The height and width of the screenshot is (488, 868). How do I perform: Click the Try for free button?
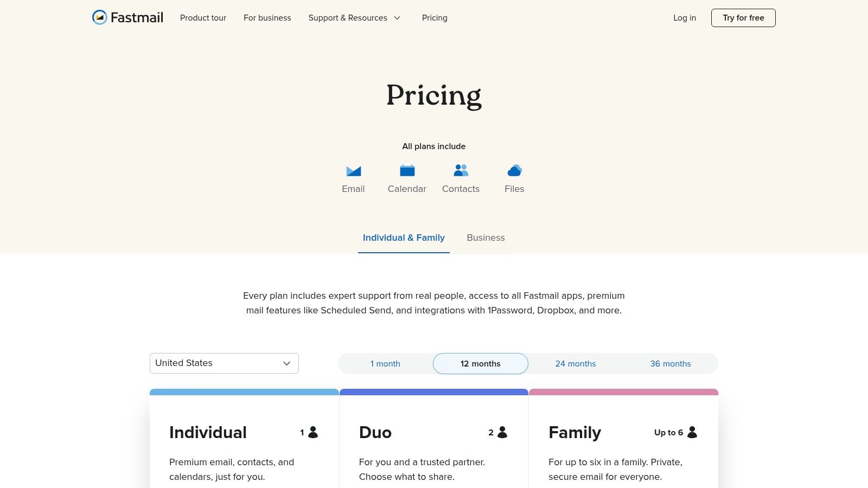[x=743, y=18]
